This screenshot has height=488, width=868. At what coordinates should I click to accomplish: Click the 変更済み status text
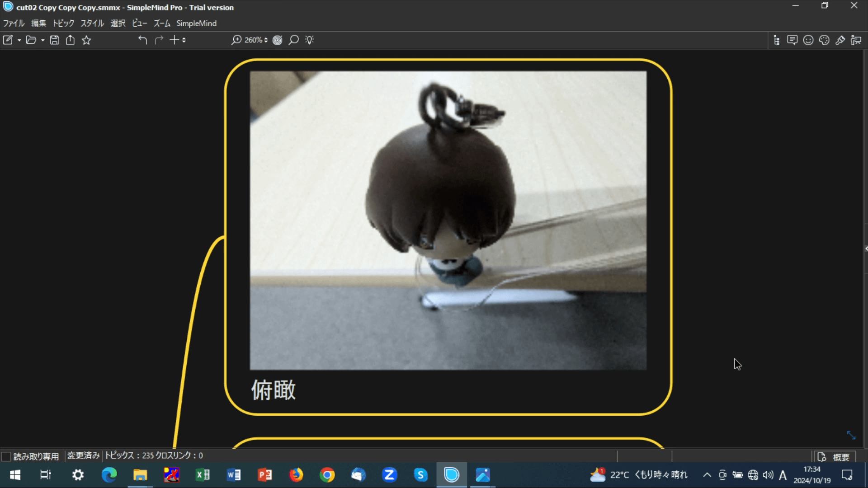[83, 455]
